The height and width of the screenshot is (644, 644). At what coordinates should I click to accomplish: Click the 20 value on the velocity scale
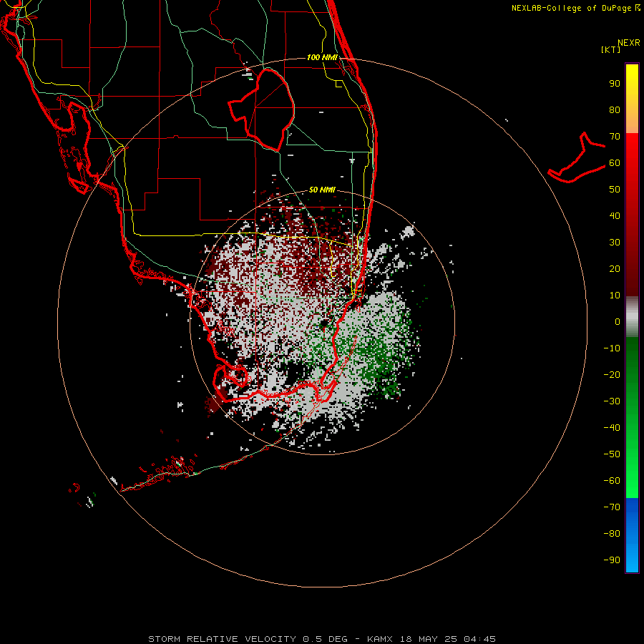615,268
